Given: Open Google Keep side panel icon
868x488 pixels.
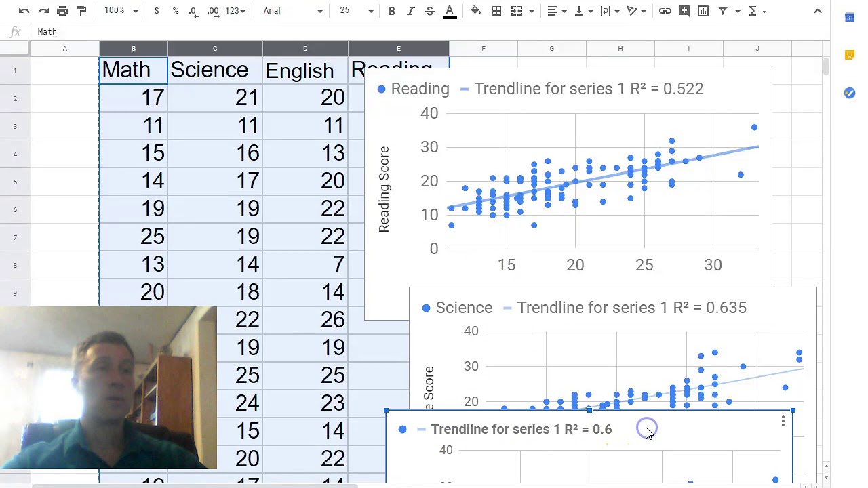Looking at the screenshot, I should coord(850,55).
